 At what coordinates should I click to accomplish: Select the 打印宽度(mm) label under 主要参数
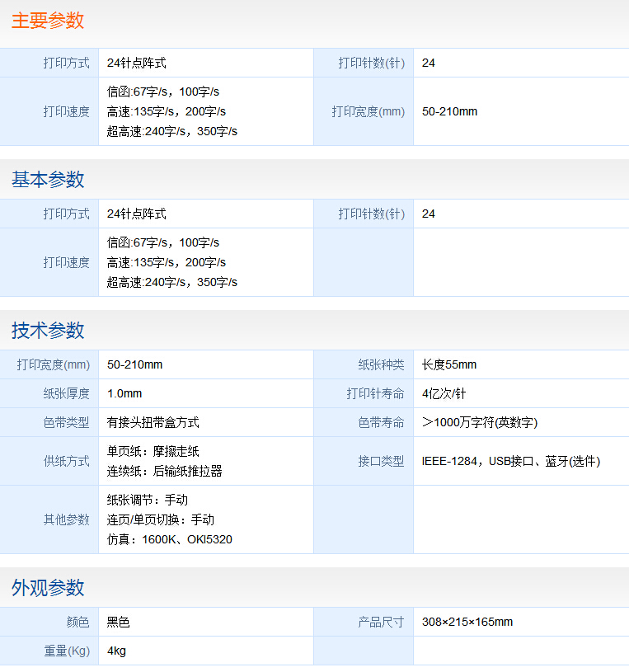(368, 111)
